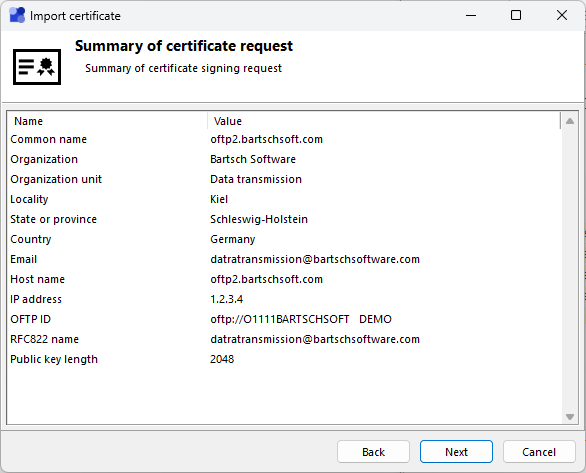This screenshot has height=473, width=586.
Task: Select the Common name row label
Action: pyautogui.click(x=49, y=139)
